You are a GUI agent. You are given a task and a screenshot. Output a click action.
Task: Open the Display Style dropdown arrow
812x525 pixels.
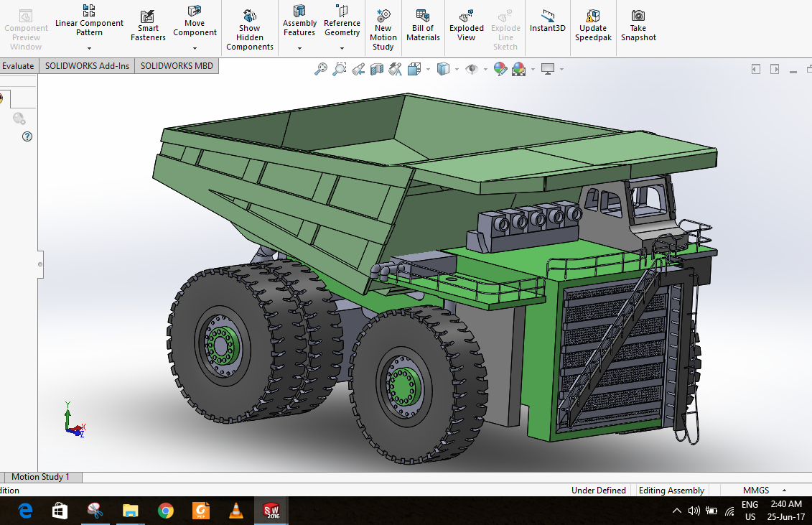coord(456,69)
